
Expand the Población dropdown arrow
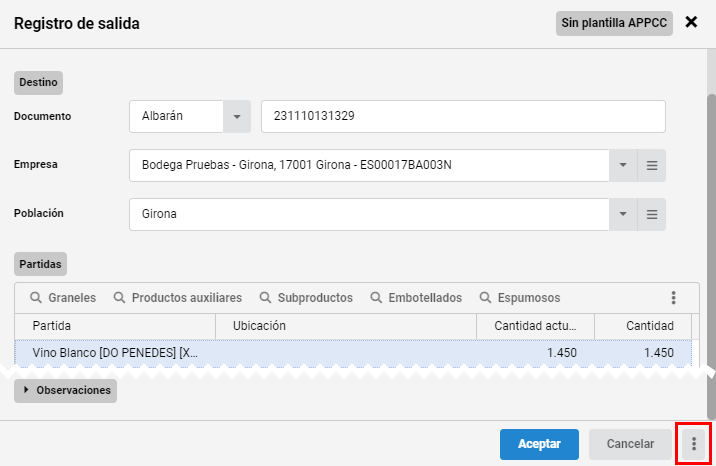[623, 214]
